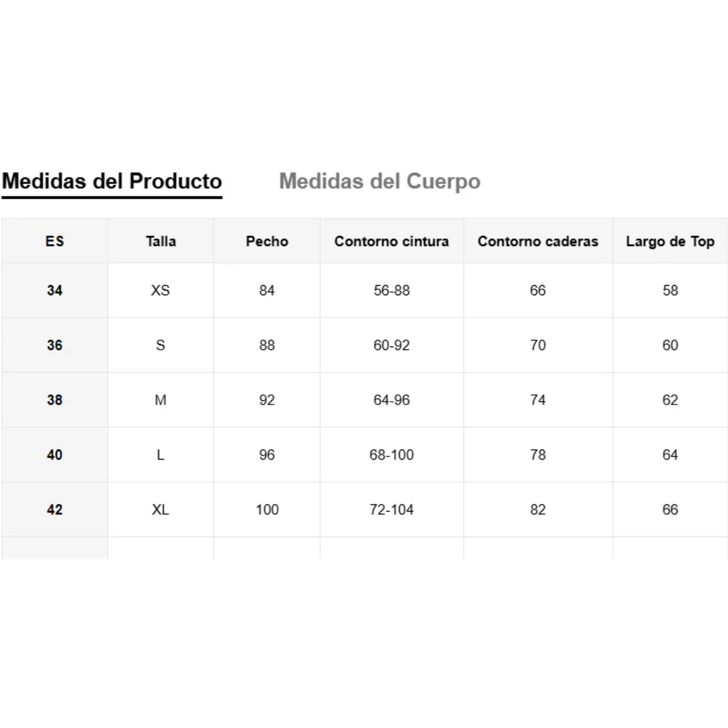Click the 68-100 waist measurement cell
Image resolution: width=728 pixels, height=728 pixels.
click(x=392, y=455)
